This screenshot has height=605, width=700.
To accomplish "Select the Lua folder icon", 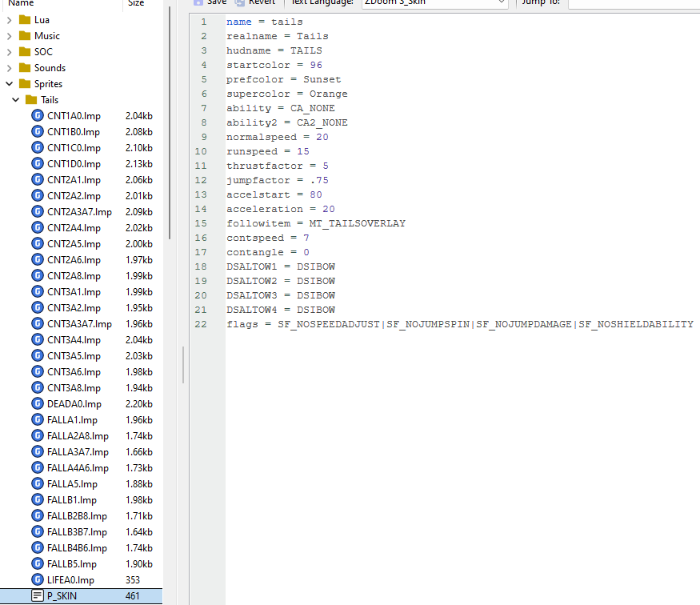I will pyautogui.click(x=25, y=20).
